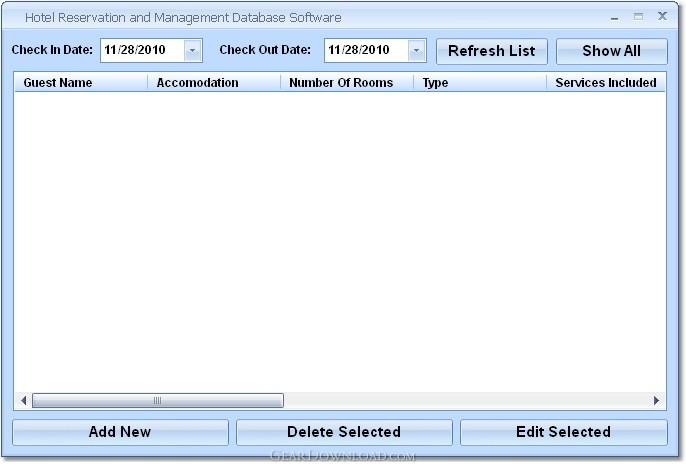The width and height of the screenshot is (686, 464).
Task: Click the Refresh List button
Action: click(x=492, y=51)
